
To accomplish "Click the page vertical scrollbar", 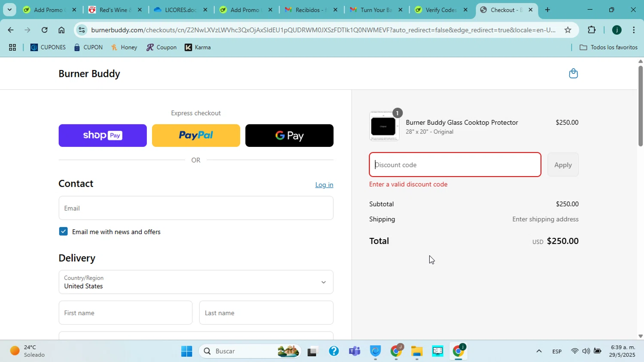I will tap(641, 106).
